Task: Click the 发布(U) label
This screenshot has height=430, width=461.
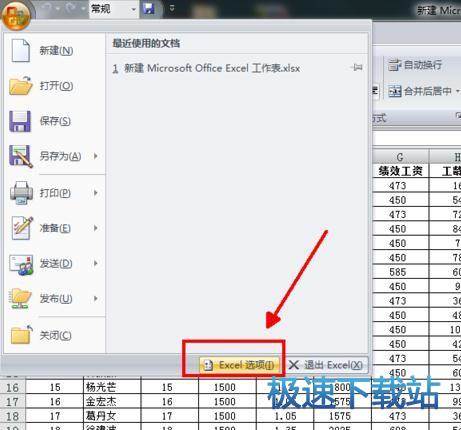Action: [56, 298]
